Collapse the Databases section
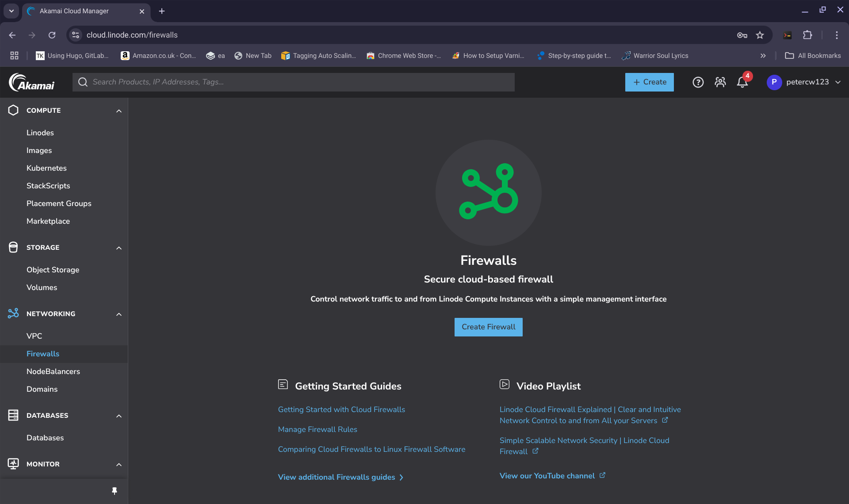The image size is (849, 504). tap(119, 416)
